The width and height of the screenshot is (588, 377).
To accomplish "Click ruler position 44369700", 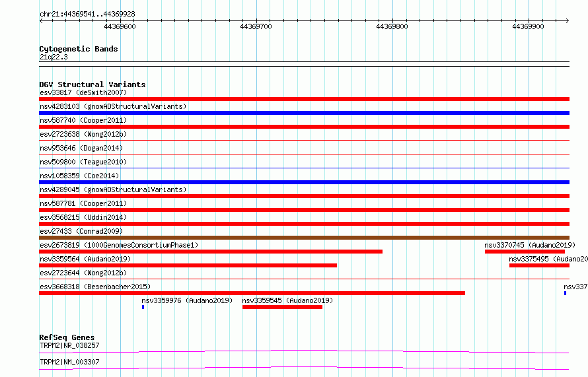I will click(256, 26).
